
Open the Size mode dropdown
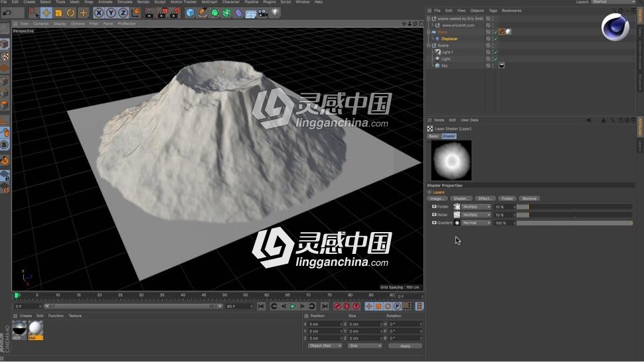pyautogui.click(x=364, y=346)
